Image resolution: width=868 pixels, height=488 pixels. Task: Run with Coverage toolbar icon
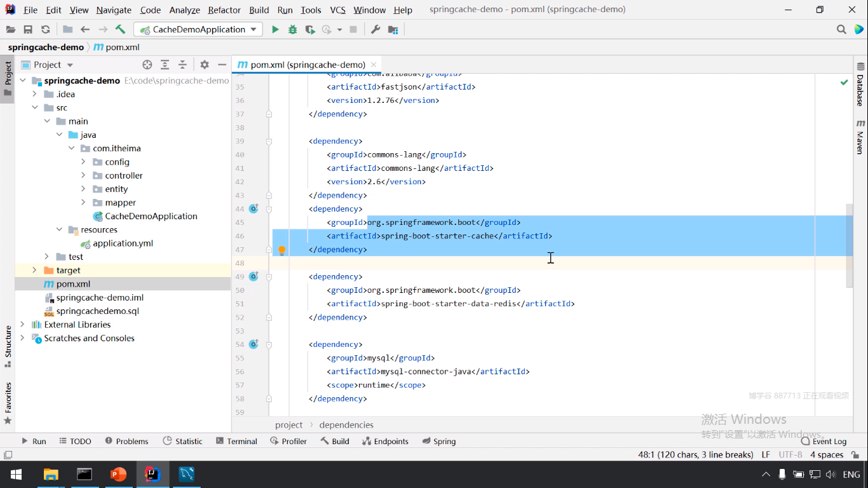click(309, 29)
